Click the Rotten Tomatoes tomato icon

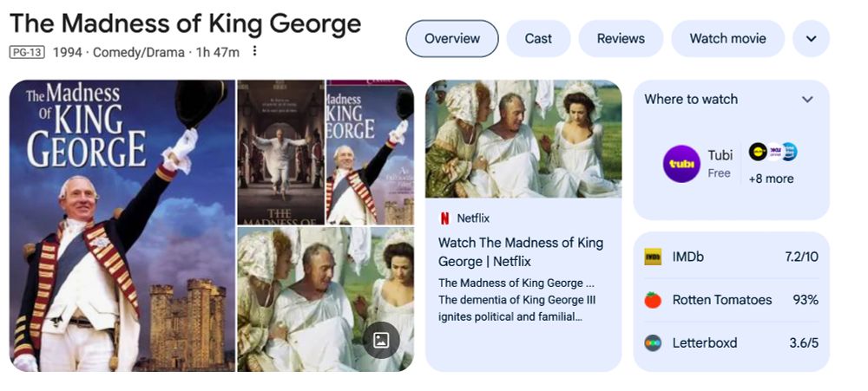[653, 300]
